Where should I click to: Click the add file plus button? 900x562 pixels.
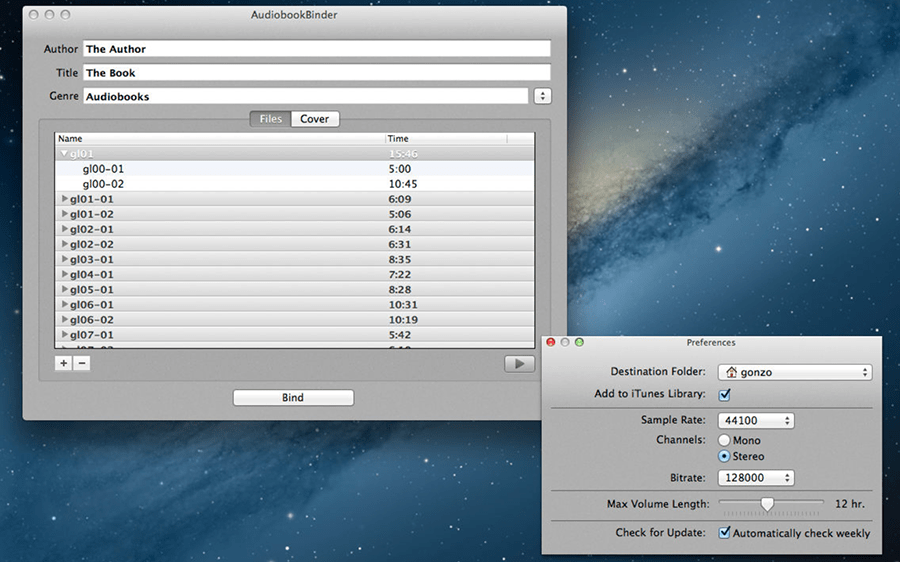(64, 363)
